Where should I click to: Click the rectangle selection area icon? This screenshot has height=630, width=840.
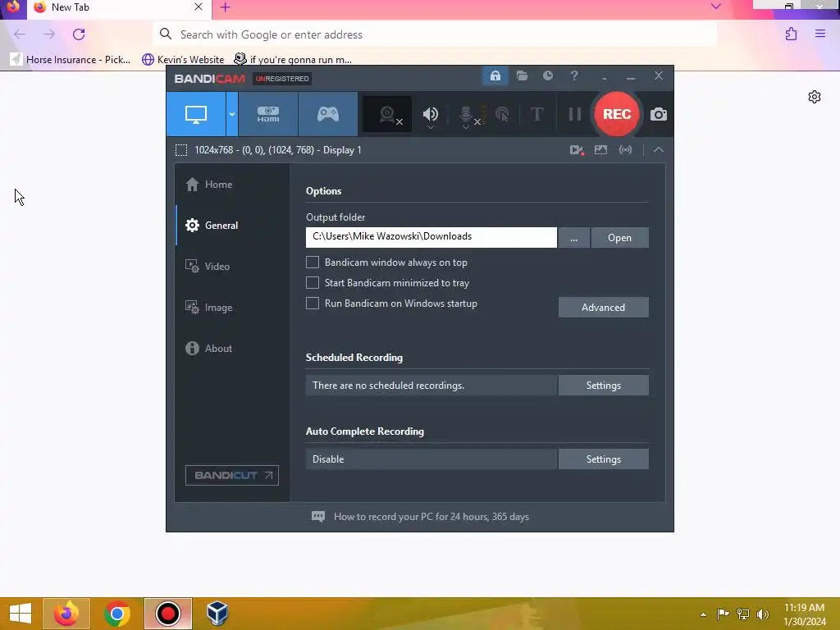click(x=181, y=150)
